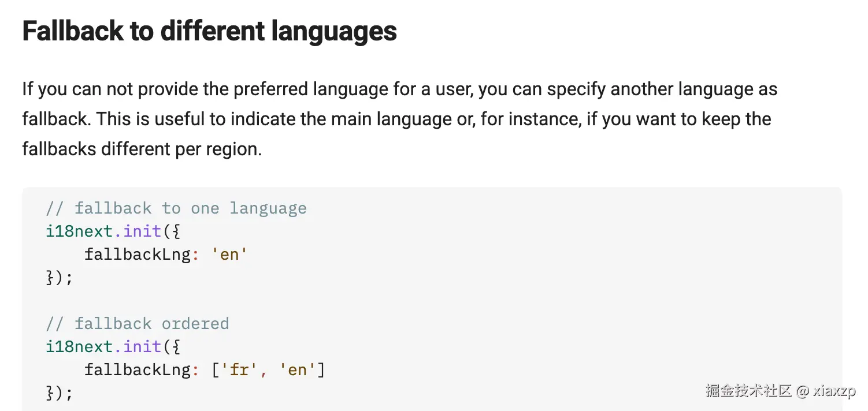Click "fallbackLng" in the single-language example
The height and width of the screenshot is (411, 868).
click(x=137, y=254)
